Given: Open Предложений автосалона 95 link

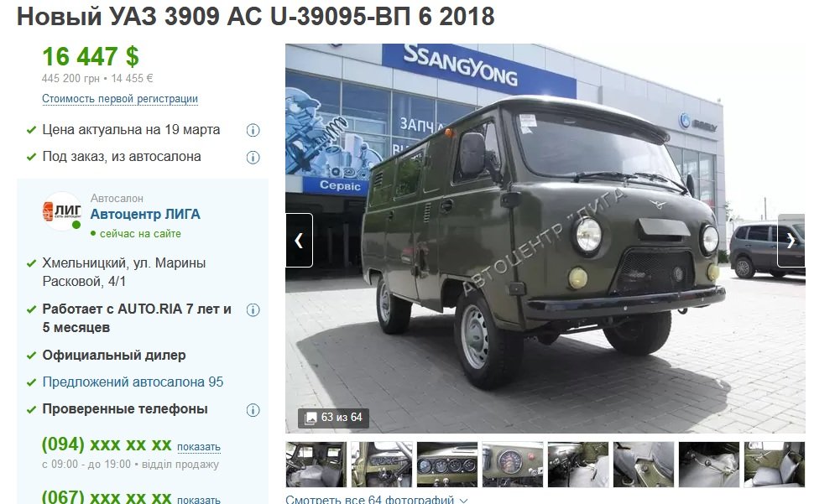Looking at the screenshot, I should pos(133,382).
